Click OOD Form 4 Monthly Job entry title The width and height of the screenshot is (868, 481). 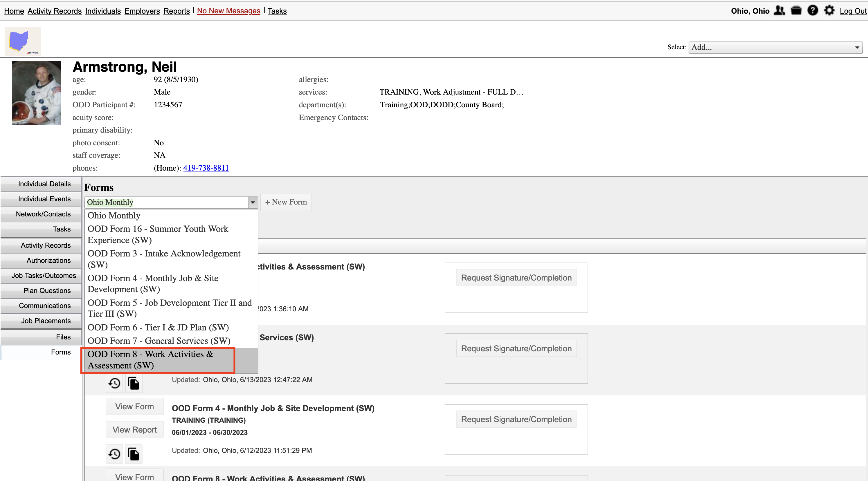(273, 408)
